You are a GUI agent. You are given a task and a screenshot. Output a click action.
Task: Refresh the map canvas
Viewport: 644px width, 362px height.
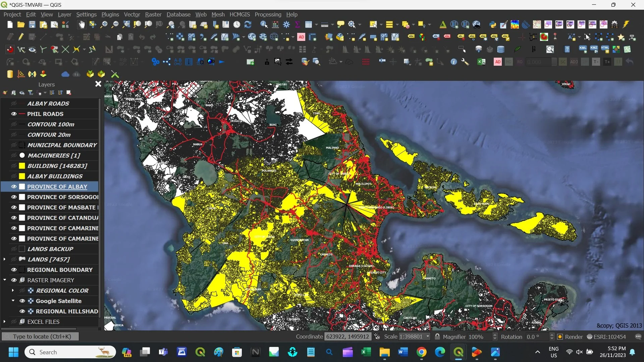(x=248, y=24)
